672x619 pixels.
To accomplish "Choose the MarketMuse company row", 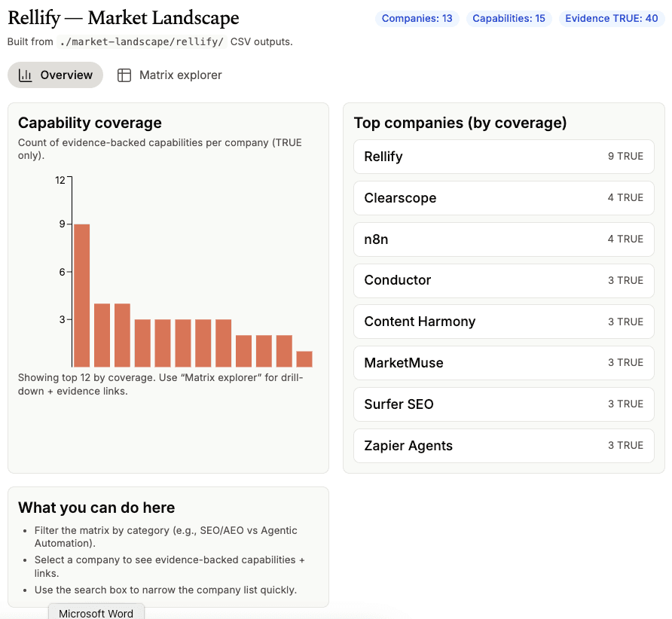I will click(x=503, y=363).
